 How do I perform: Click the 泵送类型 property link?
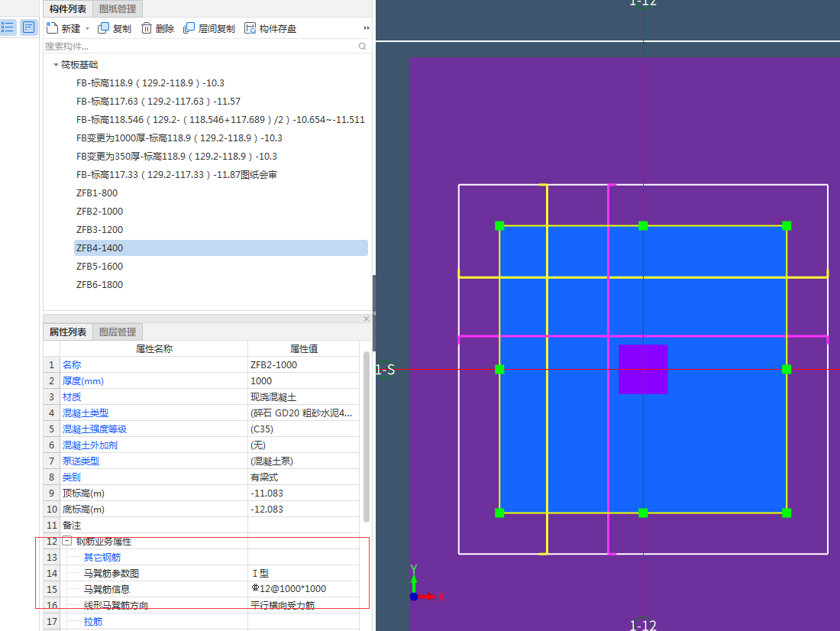pos(81,461)
